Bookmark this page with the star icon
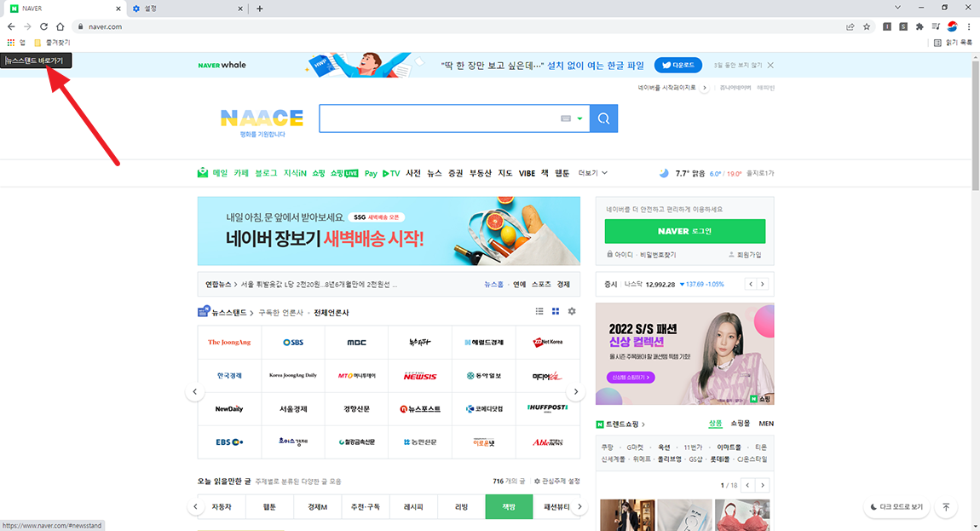Screen dimensions: 980x531 tap(867, 26)
